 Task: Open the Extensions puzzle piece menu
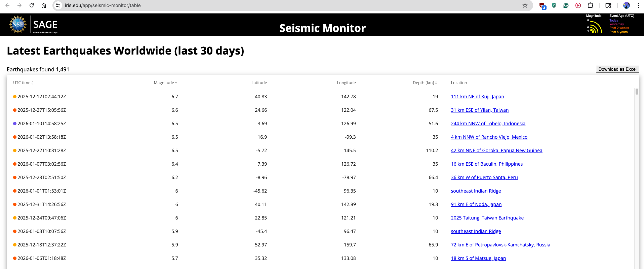pyautogui.click(x=590, y=5)
